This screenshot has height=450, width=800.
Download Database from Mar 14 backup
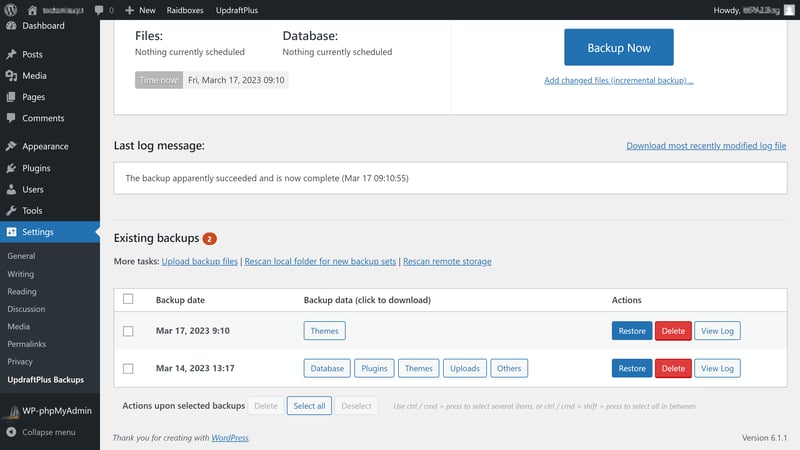click(327, 368)
